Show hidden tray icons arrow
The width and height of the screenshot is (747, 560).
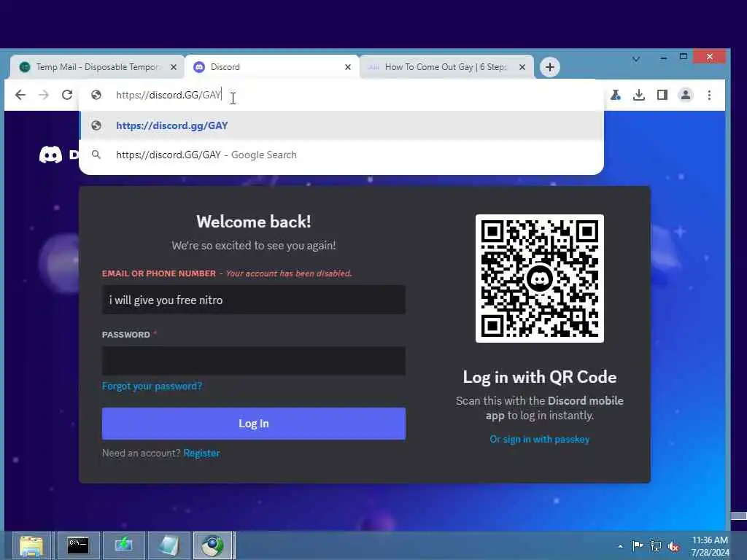[x=620, y=546]
